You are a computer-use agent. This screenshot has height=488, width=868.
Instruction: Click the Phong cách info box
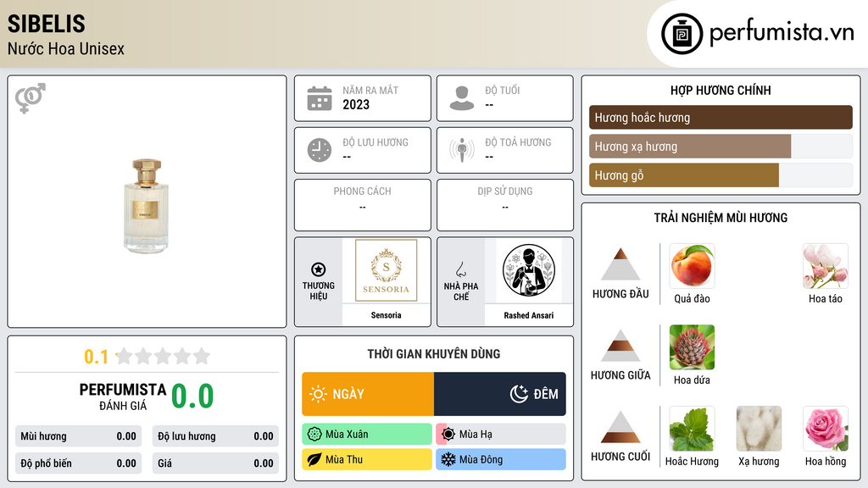click(363, 205)
